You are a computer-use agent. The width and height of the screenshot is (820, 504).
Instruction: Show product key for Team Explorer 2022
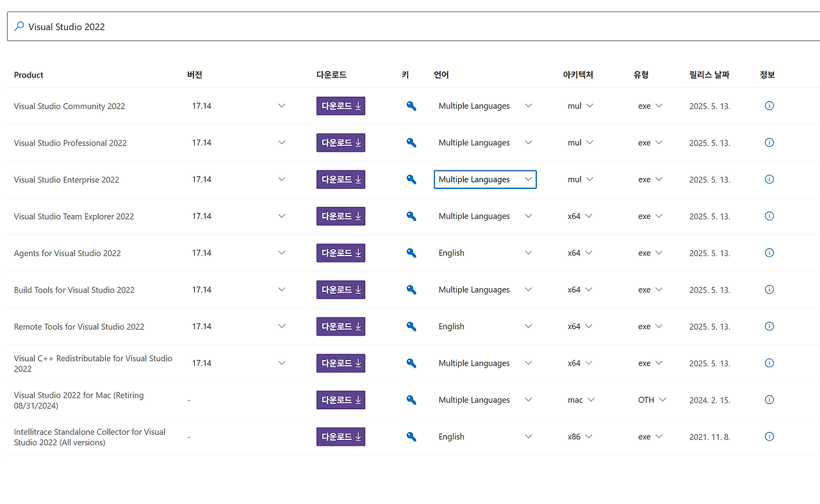pyautogui.click(x=411, y=216)
